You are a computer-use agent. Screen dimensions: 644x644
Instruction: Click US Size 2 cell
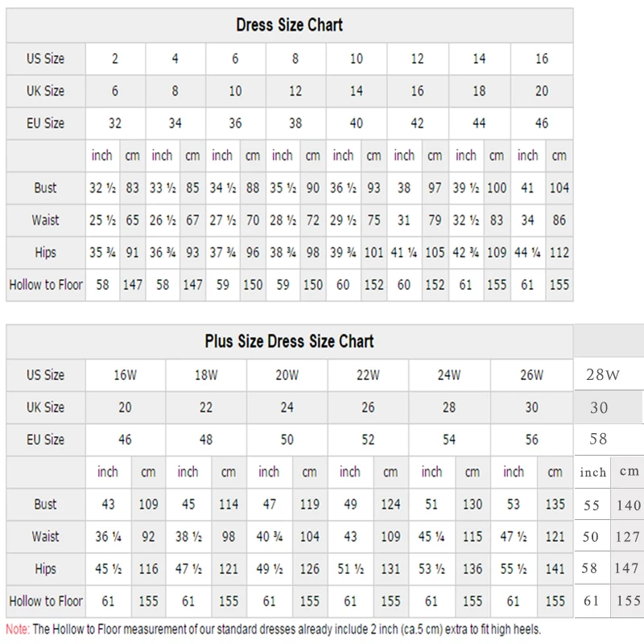pos(115,59)
